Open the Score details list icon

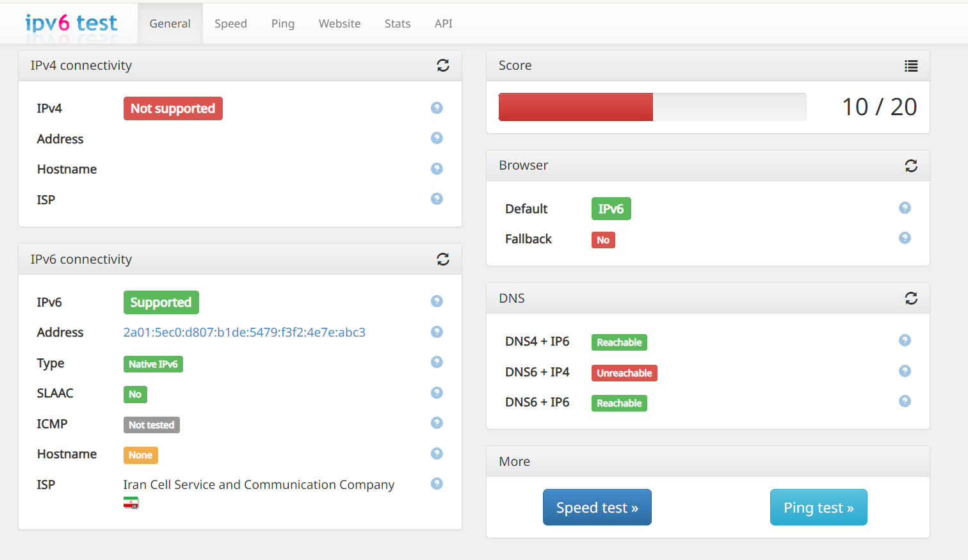(x=910, y=66)
